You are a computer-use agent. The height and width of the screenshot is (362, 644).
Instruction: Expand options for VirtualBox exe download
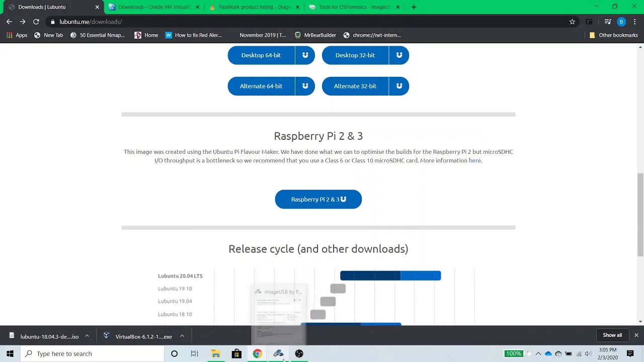pyautogui.click(x=182, y=336)
